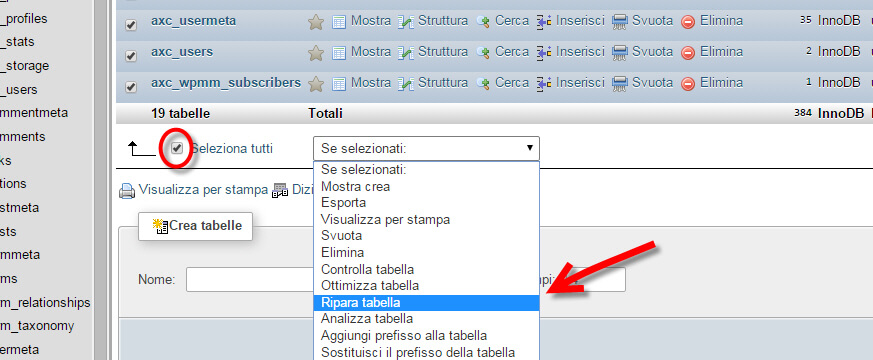The image size is (873, 360).
Task: Click Elimina link for axc_wpmm_subscribers
Action: click(x=721, y=83)
